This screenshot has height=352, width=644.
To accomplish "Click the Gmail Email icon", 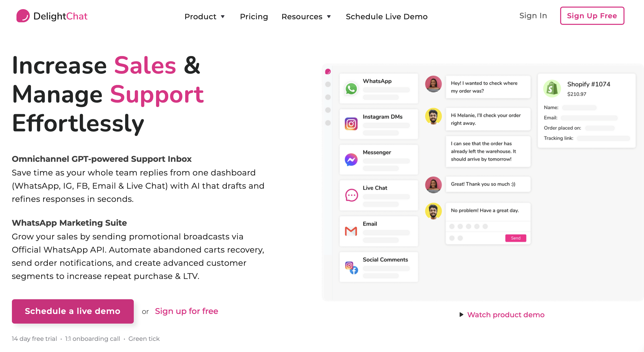I will coord(351,231).
